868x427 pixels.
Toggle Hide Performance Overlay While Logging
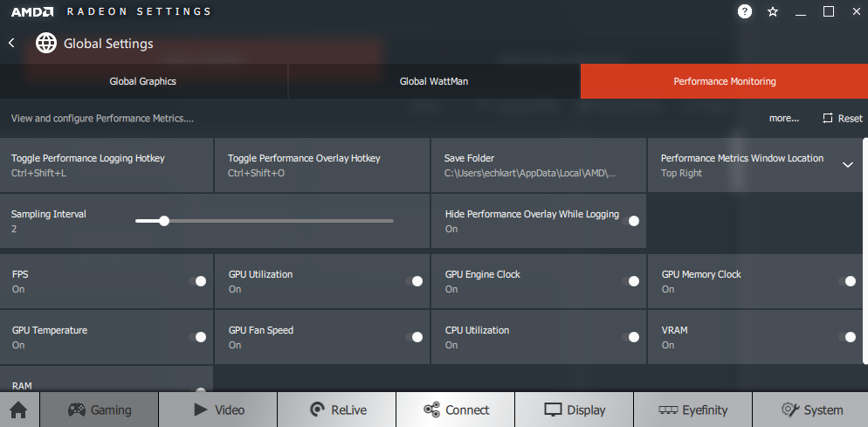(630, 221)
